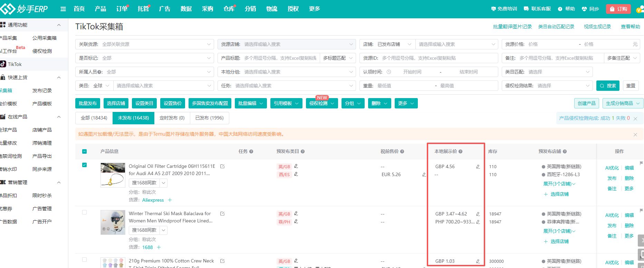Viewport: 644px width, 268px height.
Task: Expand 展开(3个店铺) for first product
Action: [559, 184]
